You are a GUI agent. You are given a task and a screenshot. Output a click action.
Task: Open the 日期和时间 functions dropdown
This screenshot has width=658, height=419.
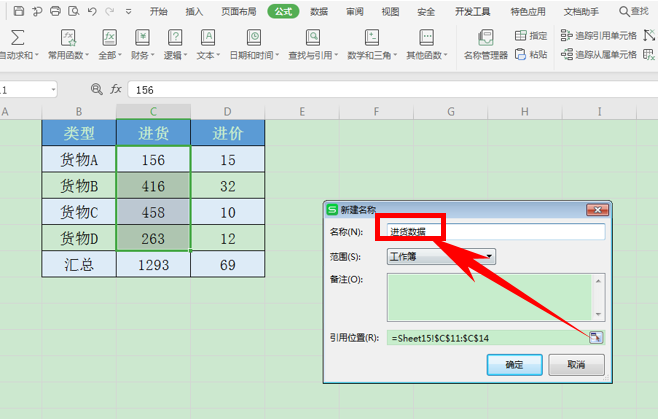tap(254, 55)
